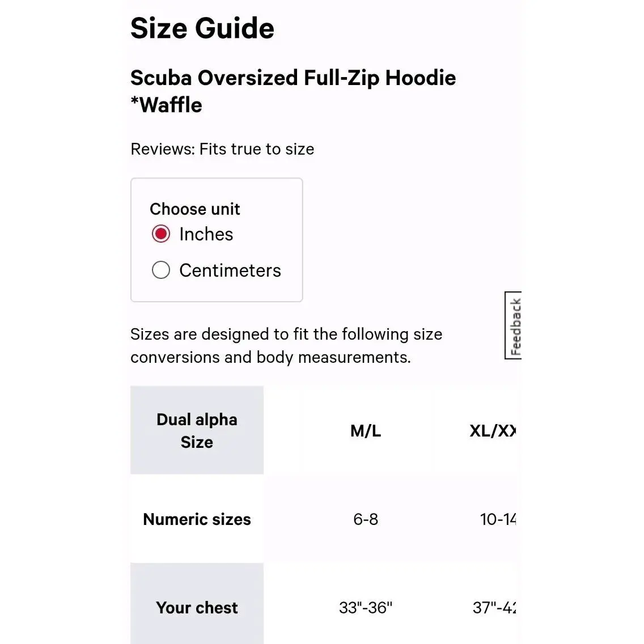
Task: Select the Inches radio button
Action: 160,234
